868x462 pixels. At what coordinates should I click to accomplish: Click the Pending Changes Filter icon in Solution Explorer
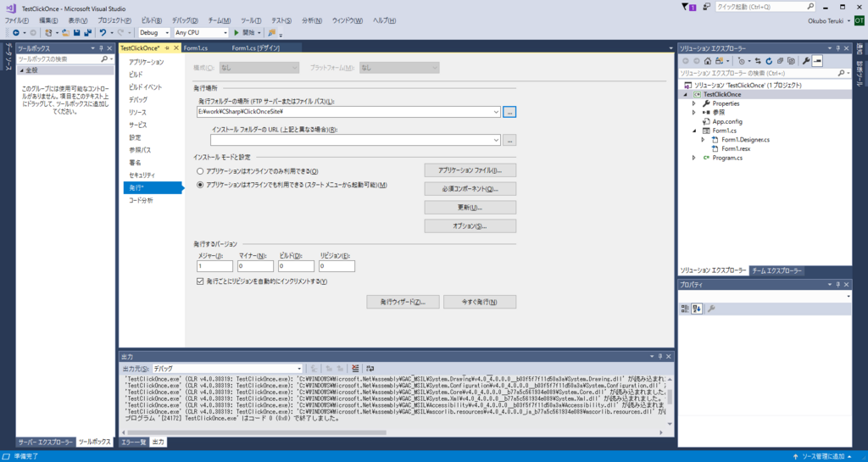point(742,61)
